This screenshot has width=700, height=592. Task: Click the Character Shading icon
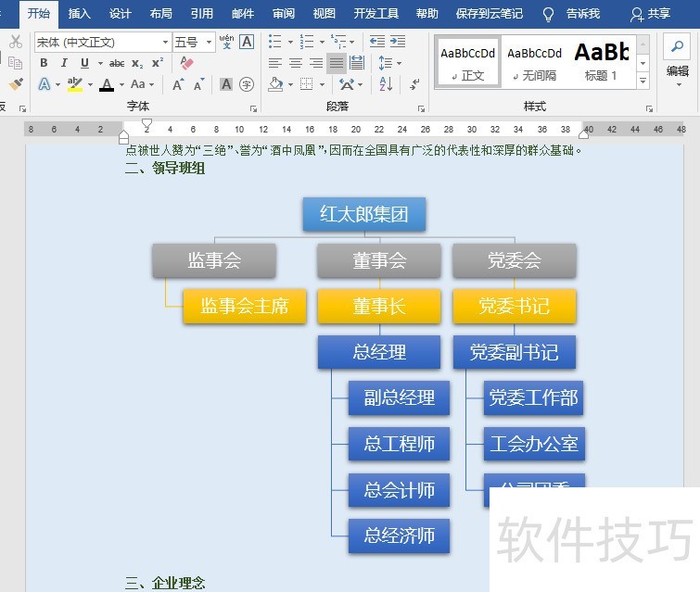point(226,84)
